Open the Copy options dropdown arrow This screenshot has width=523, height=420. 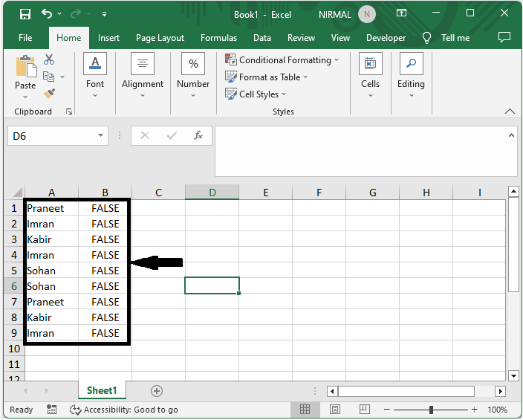(x=62, y=77)
